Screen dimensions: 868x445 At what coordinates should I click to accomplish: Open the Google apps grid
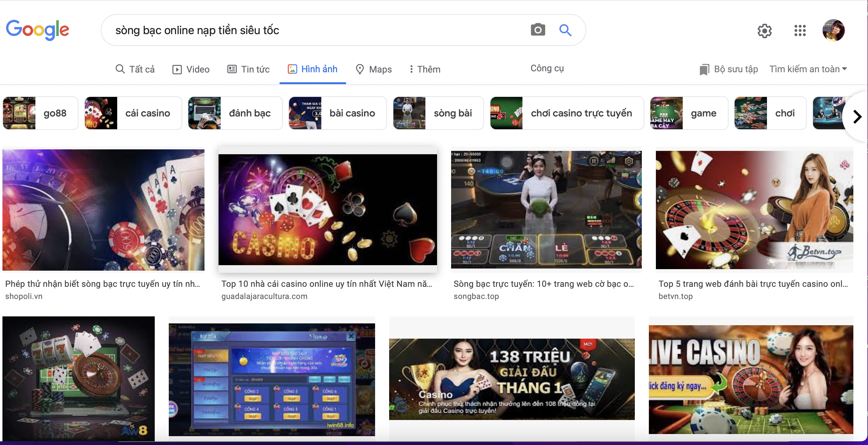800,30
